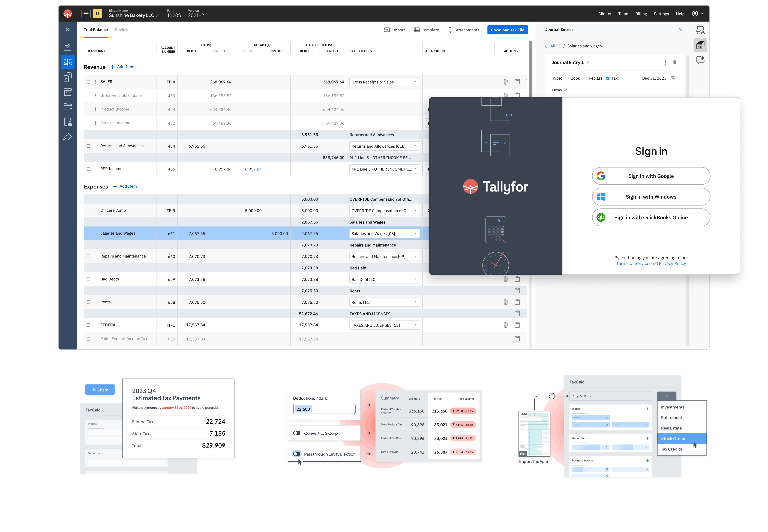
Task: Delete Journal Entry 1 with the trash icon
Action: click(675, 62)
